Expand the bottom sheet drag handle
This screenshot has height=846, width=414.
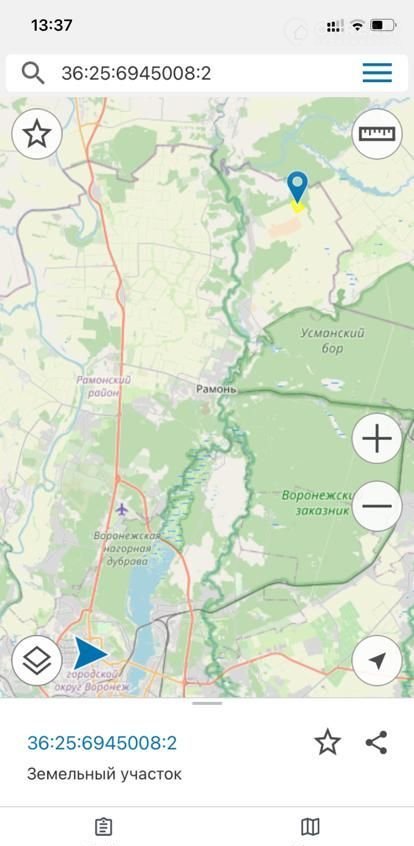(207, 703)
